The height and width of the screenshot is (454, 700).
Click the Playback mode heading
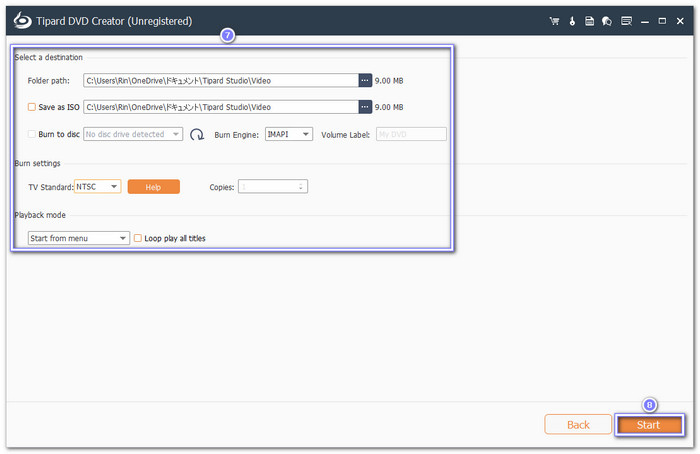coord(40,215)
